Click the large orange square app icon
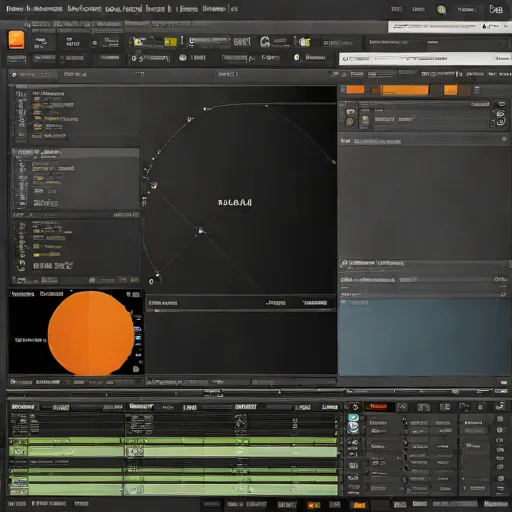Viewport: 512px width, 512px height. coord(16,40)
